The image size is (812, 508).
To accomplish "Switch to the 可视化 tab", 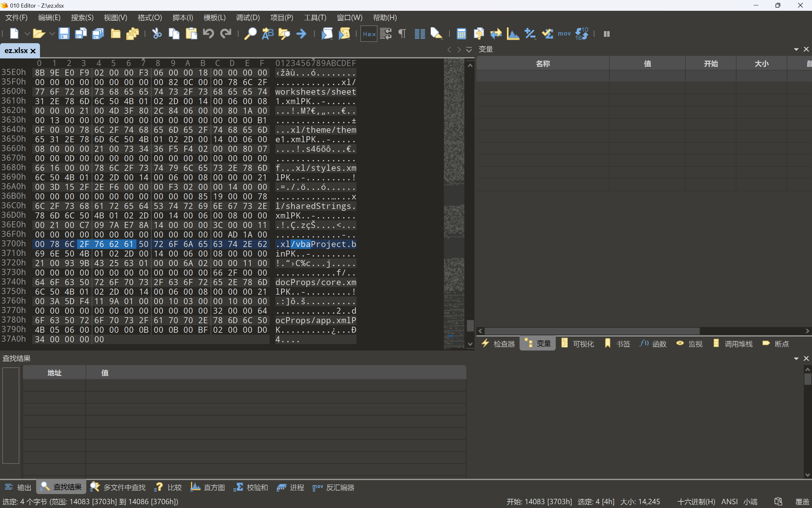I will (578, 344).
